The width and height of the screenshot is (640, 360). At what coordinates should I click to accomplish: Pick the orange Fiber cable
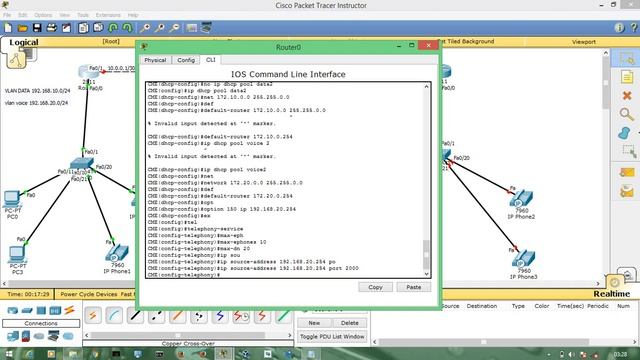(178, 316)
